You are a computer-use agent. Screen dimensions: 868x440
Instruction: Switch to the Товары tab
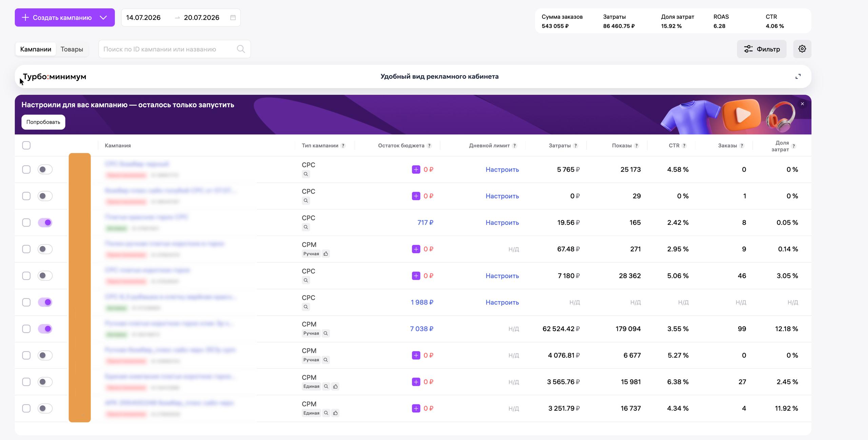click(72, 49)
